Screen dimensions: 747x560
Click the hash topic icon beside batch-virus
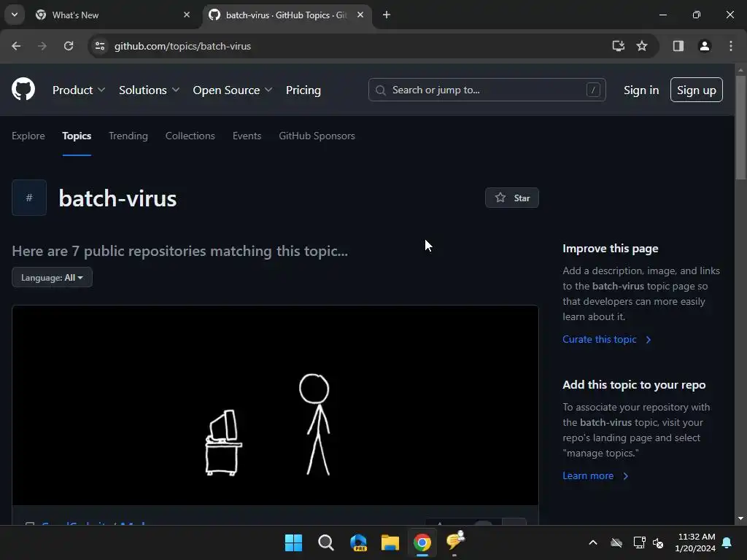point(29,198)
